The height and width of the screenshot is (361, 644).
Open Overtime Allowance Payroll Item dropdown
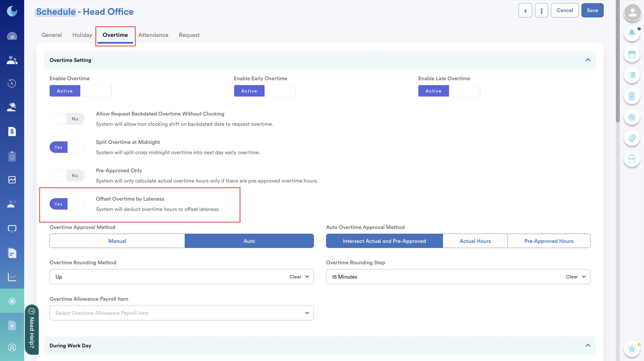[181, 313]
